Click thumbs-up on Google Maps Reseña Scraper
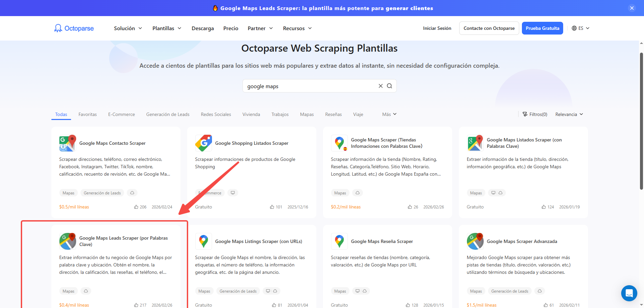The width and height of the screenshot is (644, 308). pyautogui.click(x=408, y=305)
